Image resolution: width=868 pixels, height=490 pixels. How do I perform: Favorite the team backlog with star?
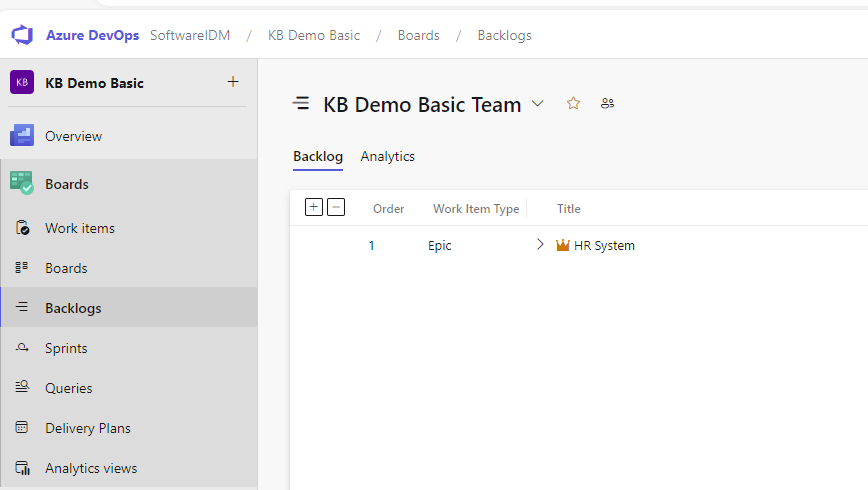pos(573,104)
